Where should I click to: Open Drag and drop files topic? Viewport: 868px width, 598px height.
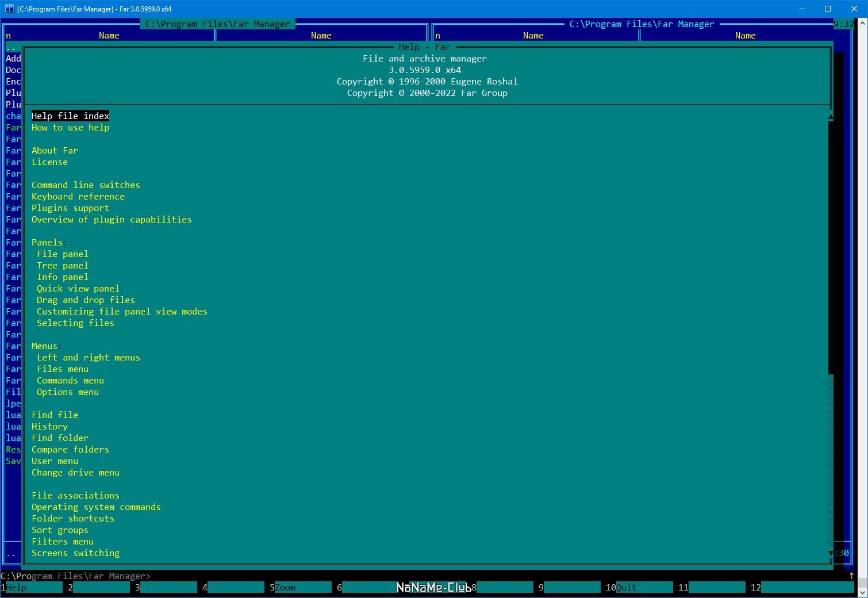coord(86,300)
